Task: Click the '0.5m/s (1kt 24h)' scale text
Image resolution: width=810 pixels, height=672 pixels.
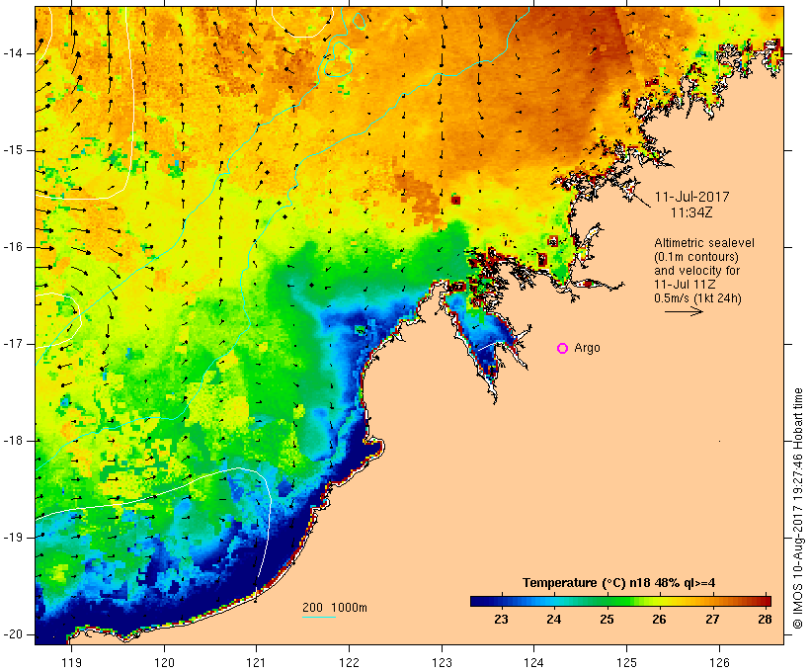Action: click(697, 298)
